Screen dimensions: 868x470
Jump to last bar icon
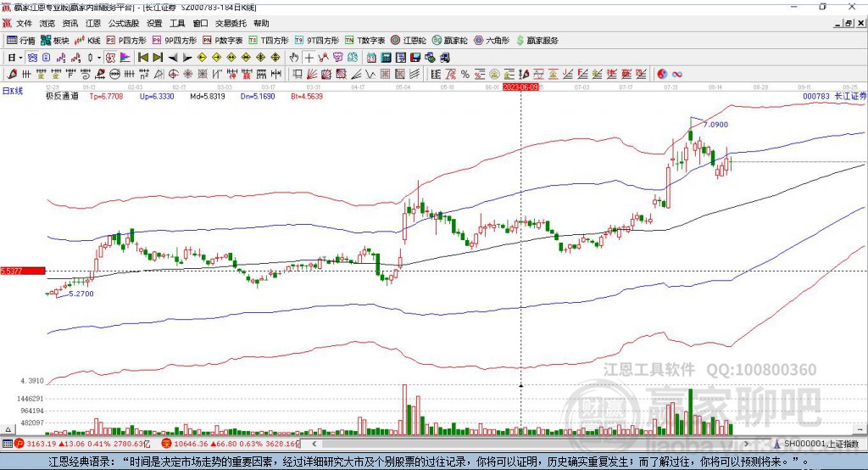(158, 58)
